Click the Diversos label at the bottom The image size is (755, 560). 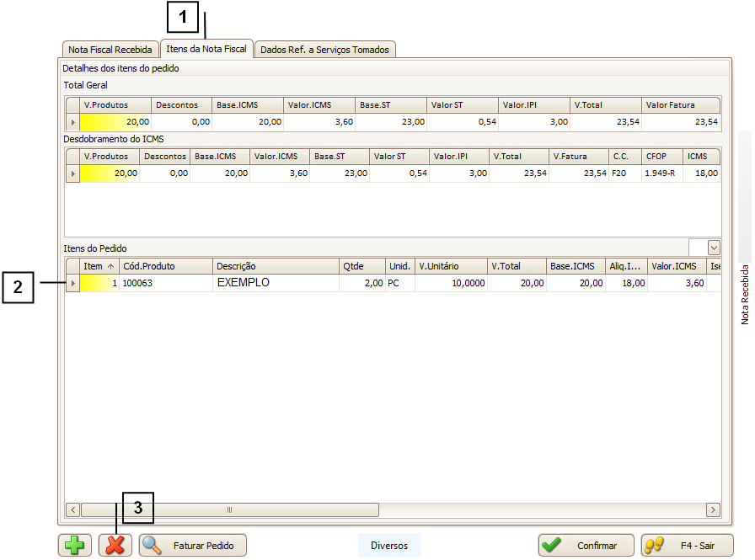click(389, 546)
